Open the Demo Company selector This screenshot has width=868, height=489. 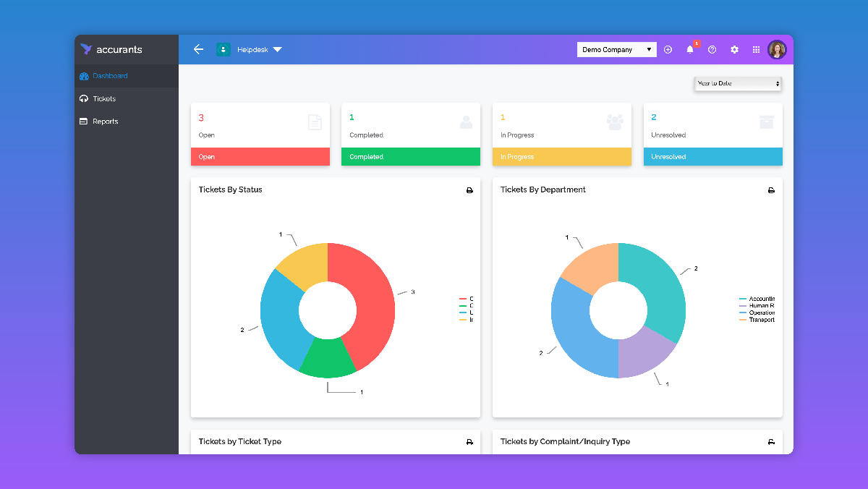pos(617,49)
